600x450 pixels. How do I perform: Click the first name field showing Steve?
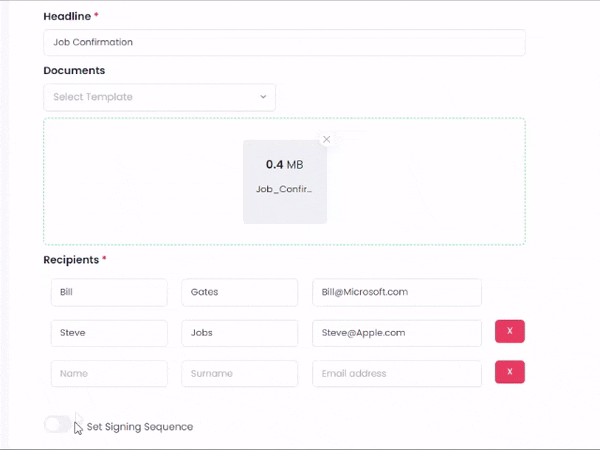pyautogui.click(x=109, y=333)
